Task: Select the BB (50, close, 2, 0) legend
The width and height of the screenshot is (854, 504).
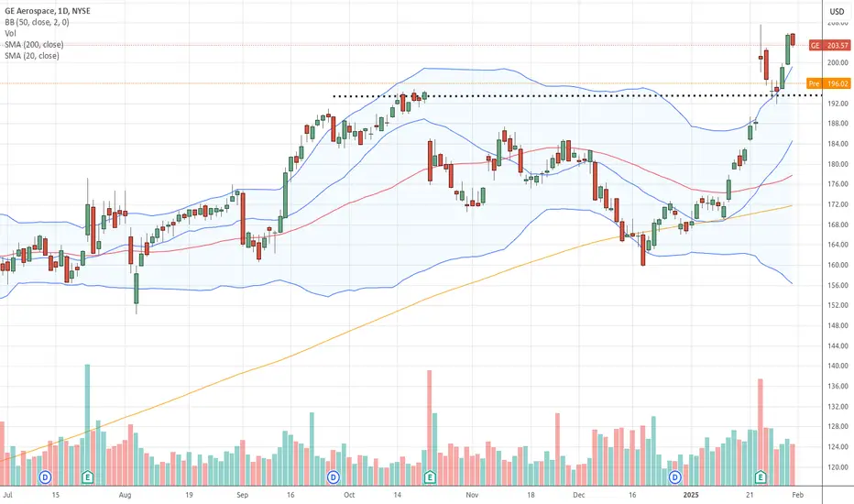Action: 37,22
